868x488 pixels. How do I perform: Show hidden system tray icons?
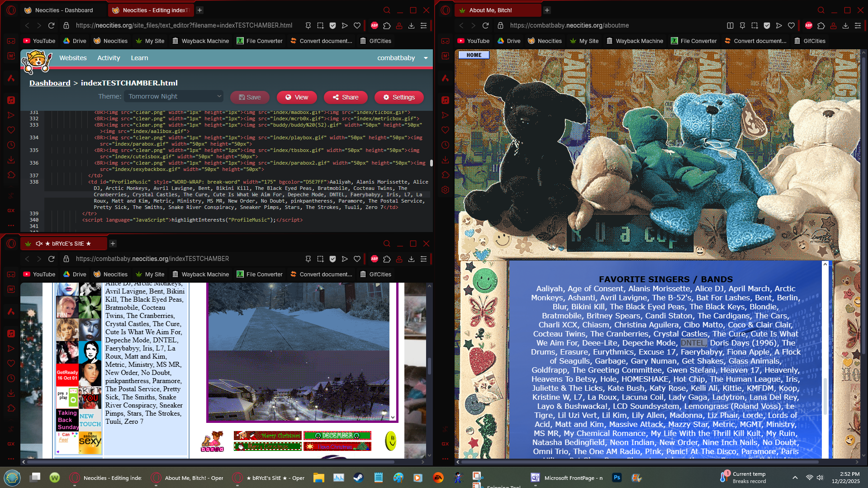tap(795, 478)
